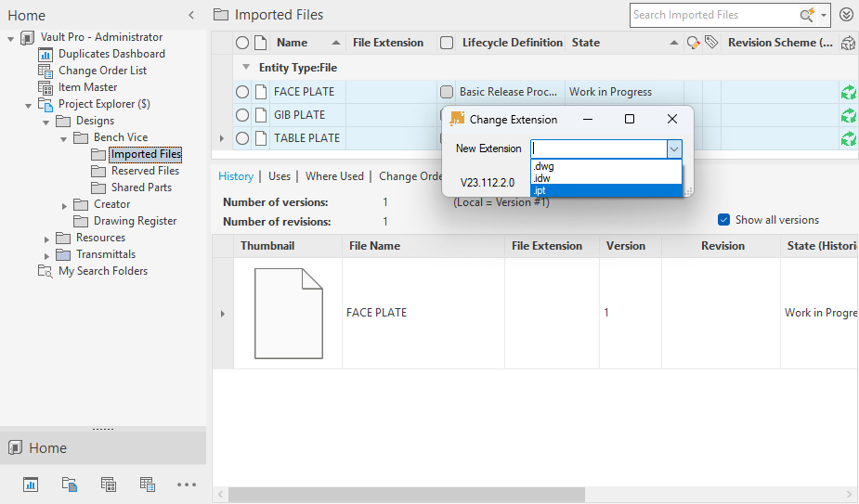Open the New Extension dropdown arrow
859x504 pixels.
point(674,149)
